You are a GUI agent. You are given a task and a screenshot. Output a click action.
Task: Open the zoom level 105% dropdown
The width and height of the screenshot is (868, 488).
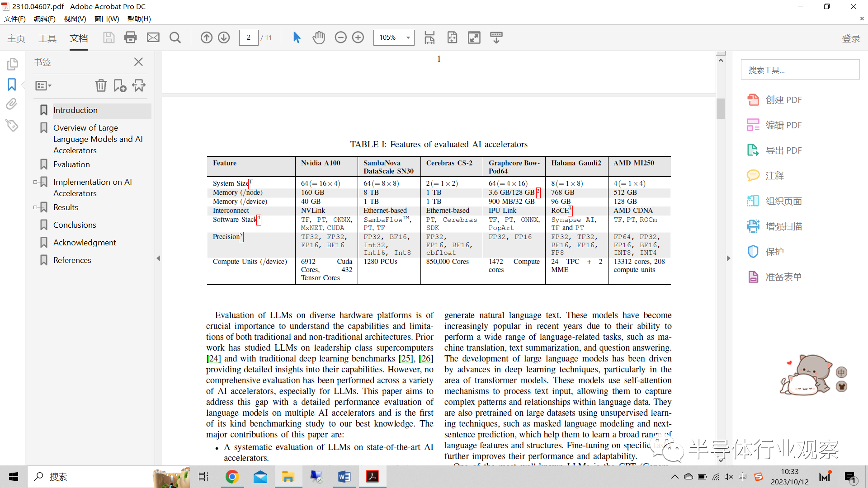point(408,38)
